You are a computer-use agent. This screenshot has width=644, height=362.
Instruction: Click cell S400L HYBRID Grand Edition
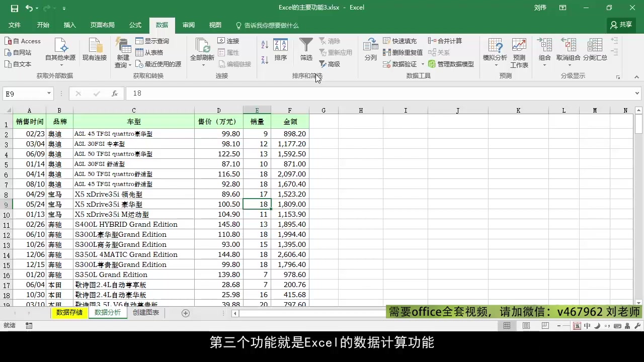pos(134,224)
